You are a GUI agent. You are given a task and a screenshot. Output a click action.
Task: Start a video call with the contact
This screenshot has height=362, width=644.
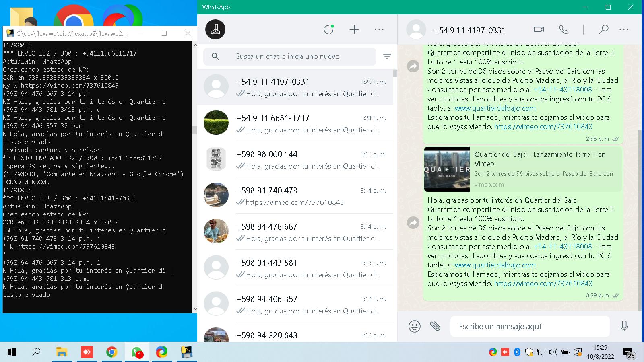(x=539, y=29)
